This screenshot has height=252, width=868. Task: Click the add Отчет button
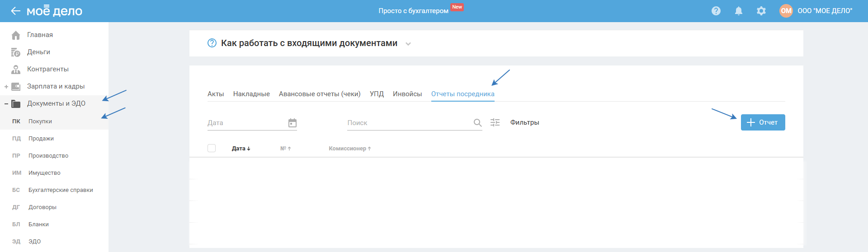(x=763, y=122)
